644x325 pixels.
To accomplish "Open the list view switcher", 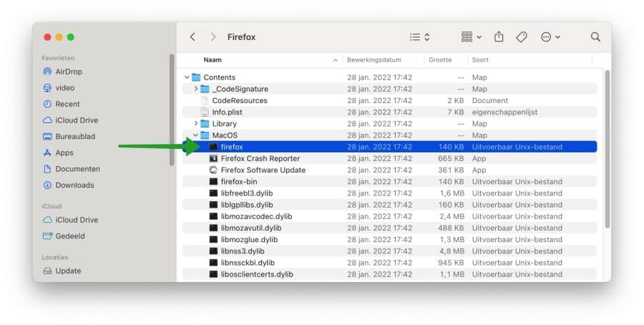I will pos(420,37).
